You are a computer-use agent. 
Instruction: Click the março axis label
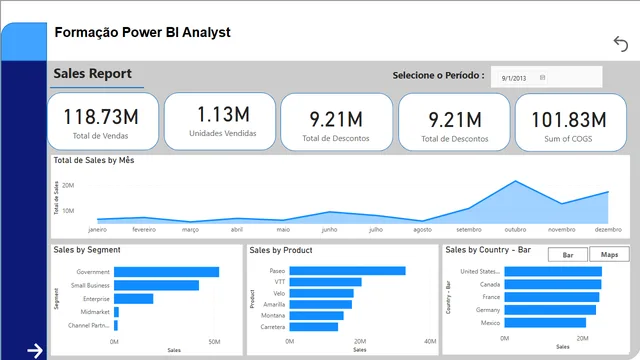click(190, 230)
